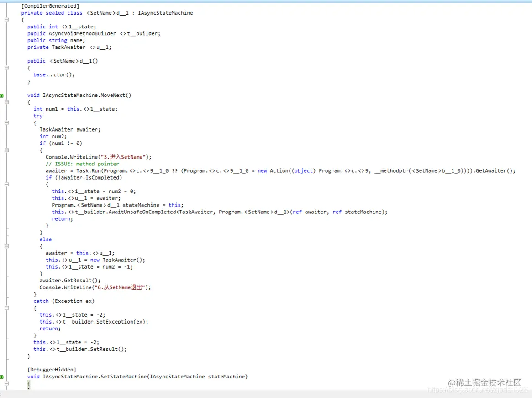The image size is (532, 398).
Task: Click 'return;' inside the IsCompleted block
Action: pos(62,219)
